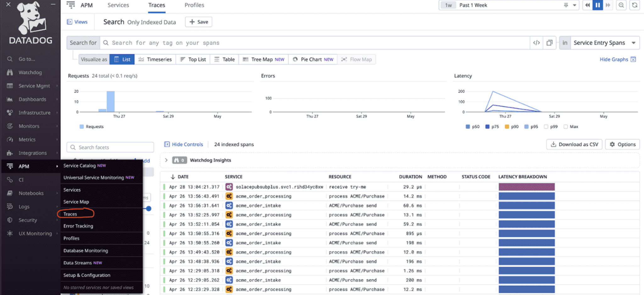Refresh data with the refresh icon
This screenshot has height=295, width=644.
pyautogui.click(x=635, y=5)
